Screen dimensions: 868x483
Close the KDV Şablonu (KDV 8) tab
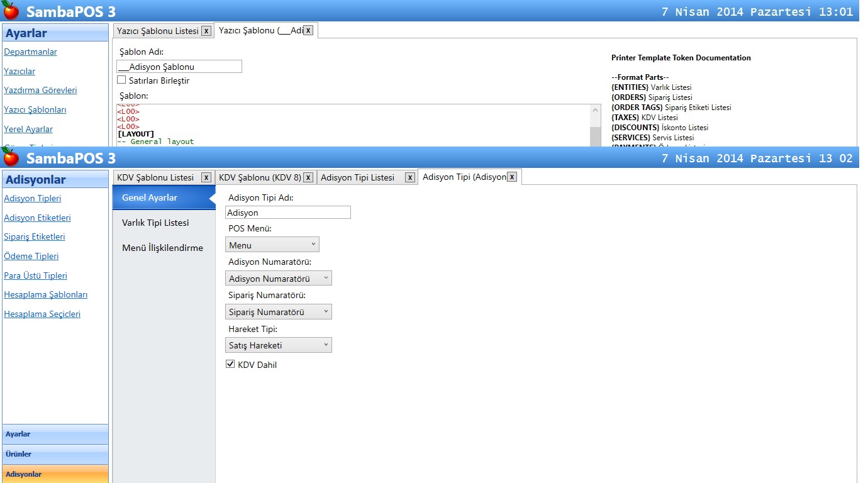[x=308, y=178]
